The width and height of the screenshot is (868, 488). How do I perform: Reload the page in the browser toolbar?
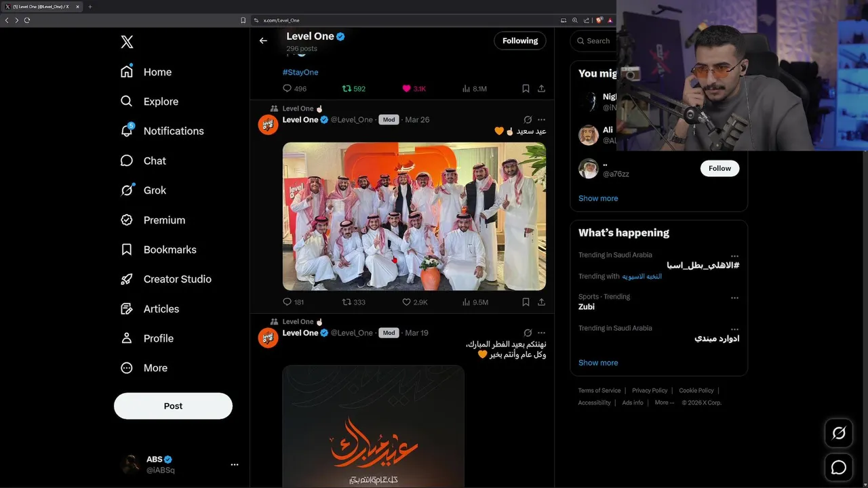click(x=27, y=20)
